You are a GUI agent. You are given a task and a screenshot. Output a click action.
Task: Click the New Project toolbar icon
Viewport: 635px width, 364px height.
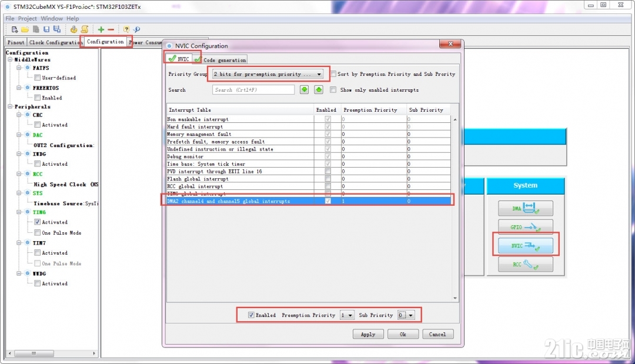coord(15,29)
